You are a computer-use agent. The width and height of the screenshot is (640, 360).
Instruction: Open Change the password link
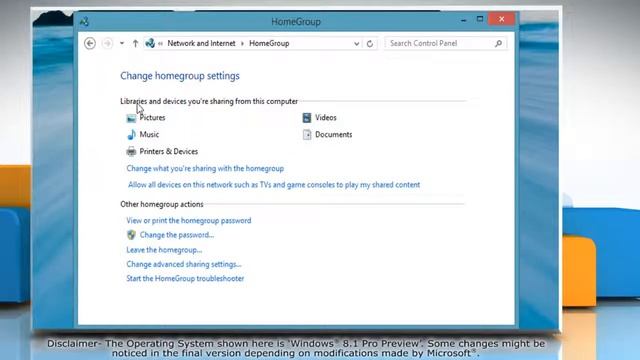pyautogui.click(x=177, y=235)
